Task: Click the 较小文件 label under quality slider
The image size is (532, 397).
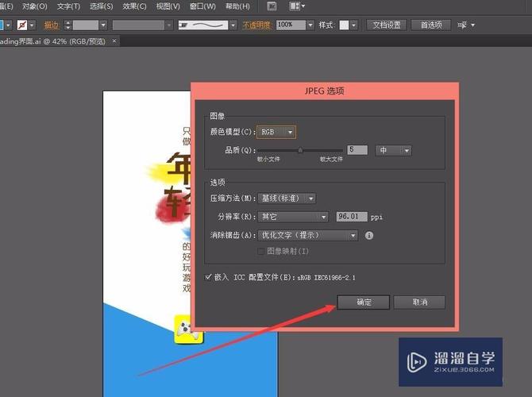Action: 268,159
